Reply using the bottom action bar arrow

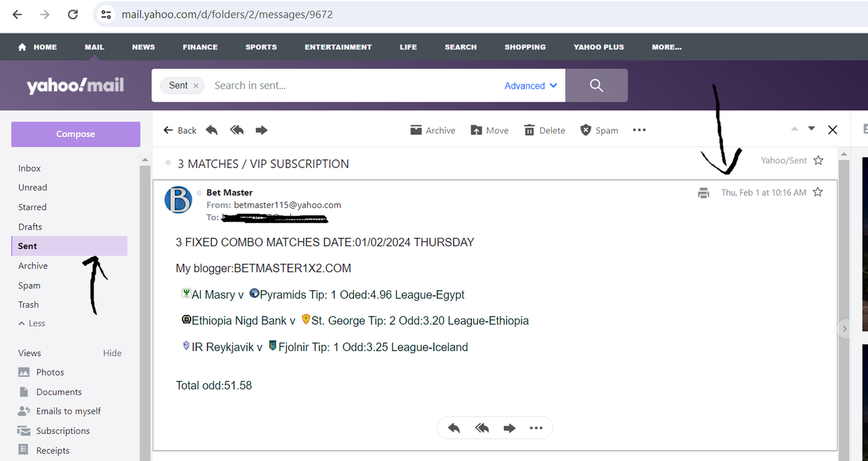tap(454, 428)
